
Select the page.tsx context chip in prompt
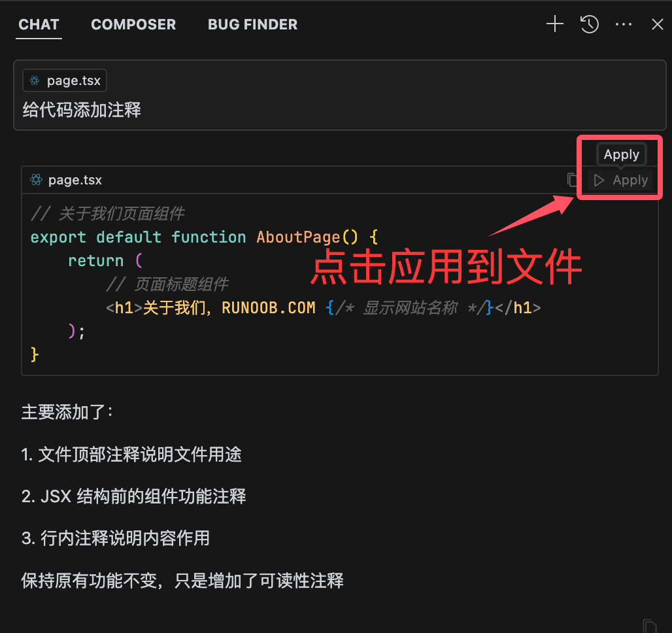point(65,81)
